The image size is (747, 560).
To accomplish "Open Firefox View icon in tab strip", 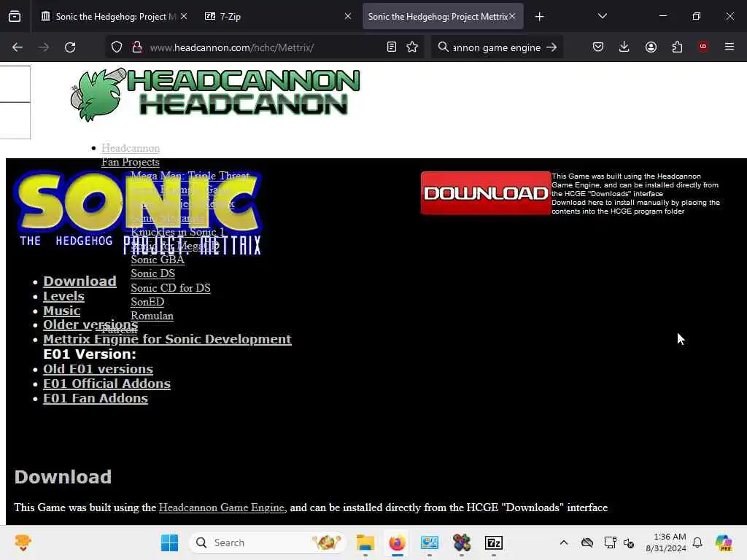I will click(x=15, y=17).
